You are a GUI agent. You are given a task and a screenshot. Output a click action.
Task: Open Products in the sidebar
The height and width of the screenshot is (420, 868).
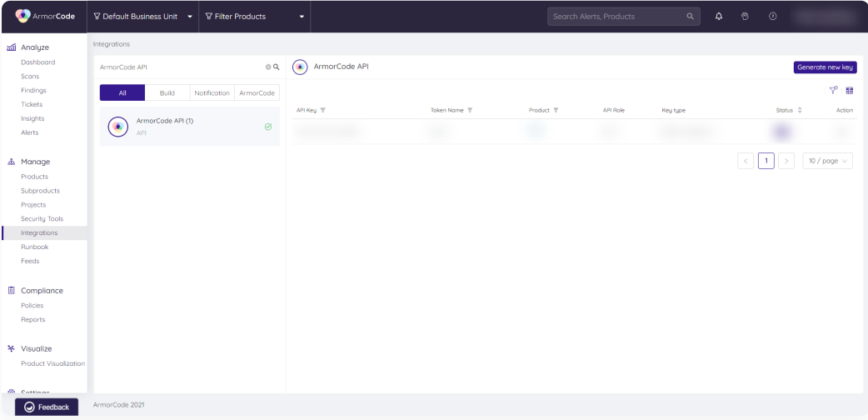point(34,177)
